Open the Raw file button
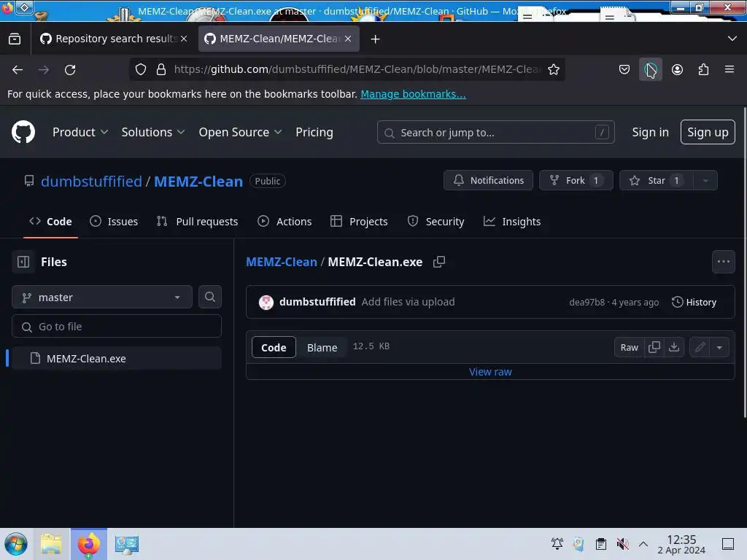The width and height of the screenshot is (747, 560). pyautogui.click(x=629, y=347)
